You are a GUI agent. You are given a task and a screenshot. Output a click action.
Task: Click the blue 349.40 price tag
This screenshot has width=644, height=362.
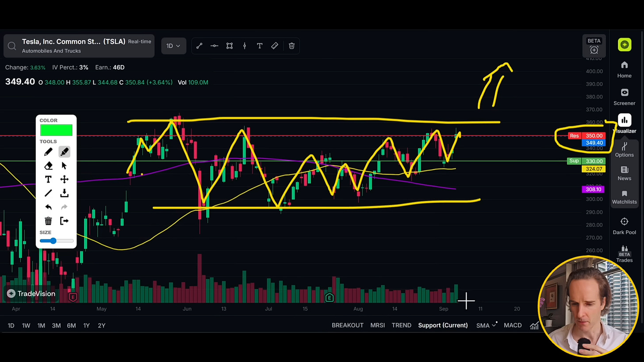point(594,143)
